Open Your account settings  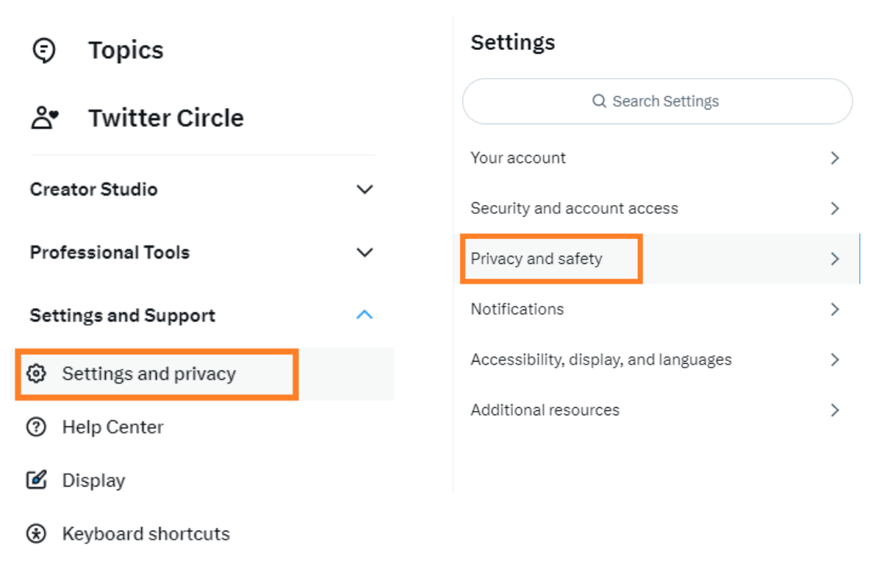pos(518,157)
